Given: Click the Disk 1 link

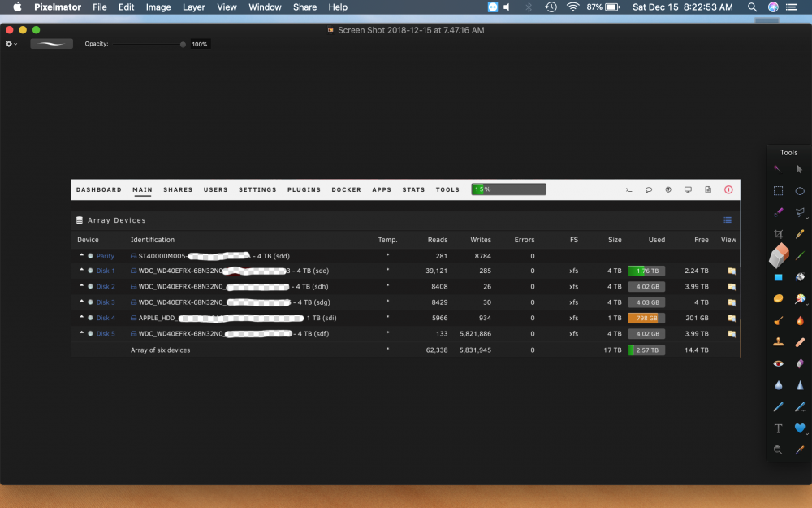Looking at the screenshot, I should (x=106, y=271).
